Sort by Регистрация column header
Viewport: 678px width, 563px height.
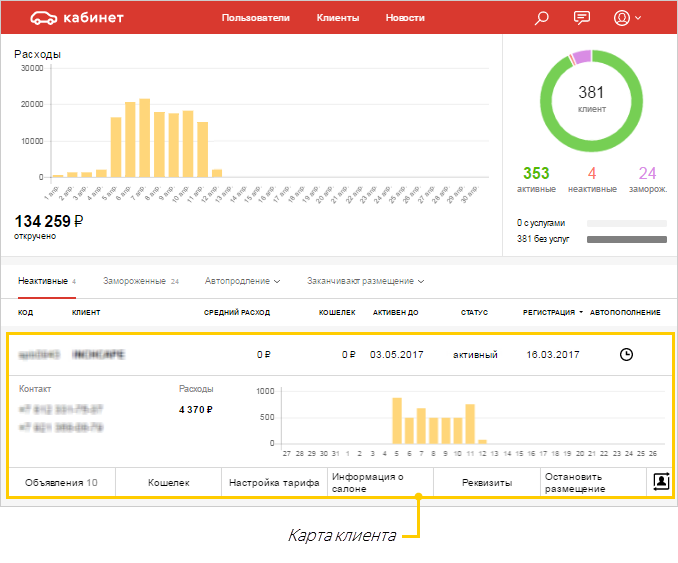553,313
